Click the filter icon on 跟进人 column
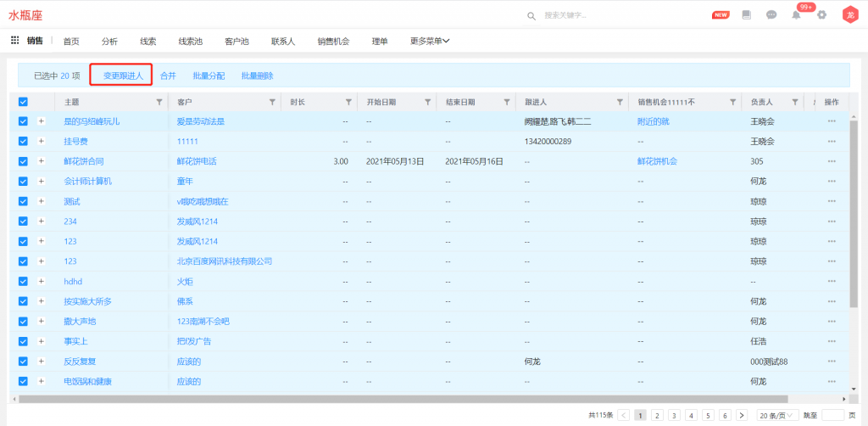 pos(620,102)
